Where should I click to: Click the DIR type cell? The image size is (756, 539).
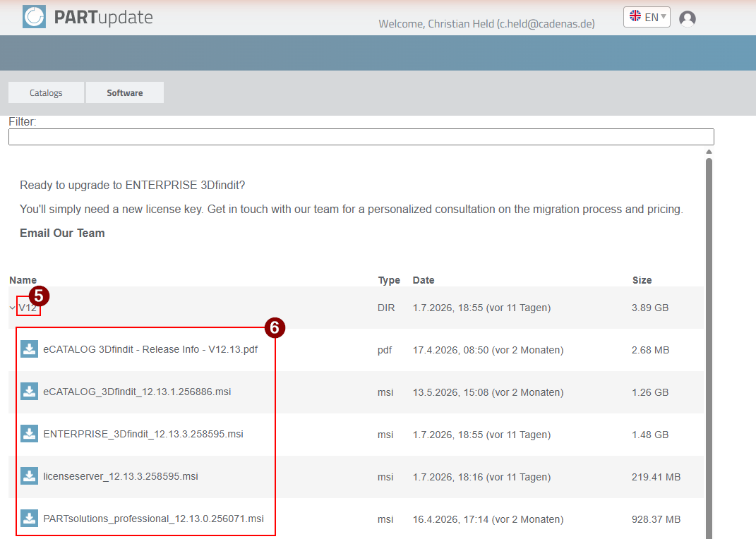386,308
